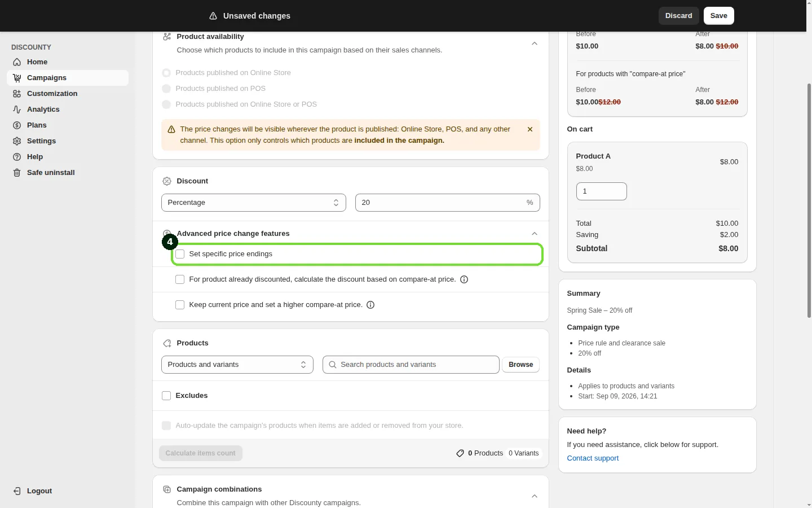Click the Help question mark icon
Image resolution: width=812 pixels, height=508 pixels.
(17, 157)
